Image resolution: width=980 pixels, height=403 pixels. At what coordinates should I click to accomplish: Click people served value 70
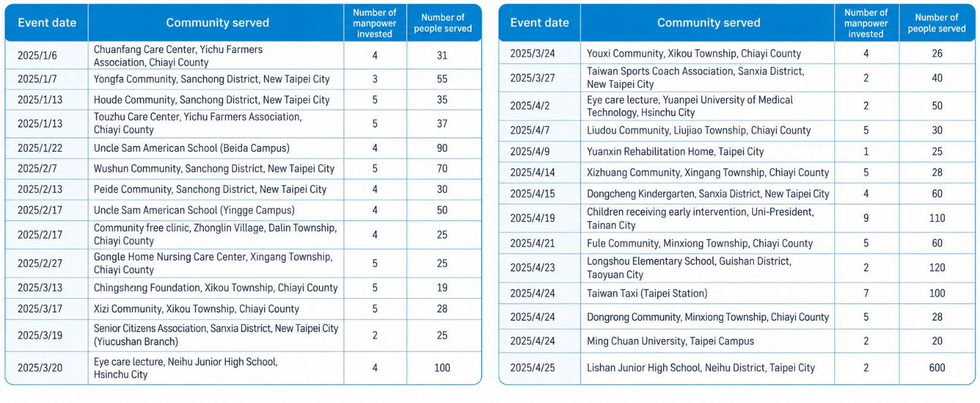[442, 168]
